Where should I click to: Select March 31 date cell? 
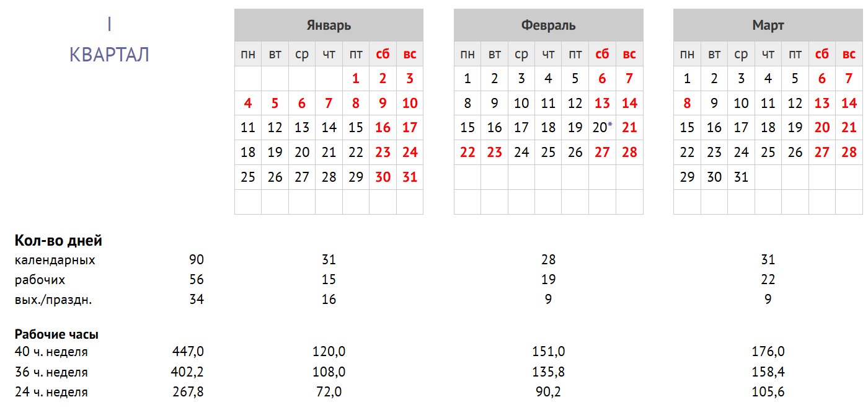(741, 177)
